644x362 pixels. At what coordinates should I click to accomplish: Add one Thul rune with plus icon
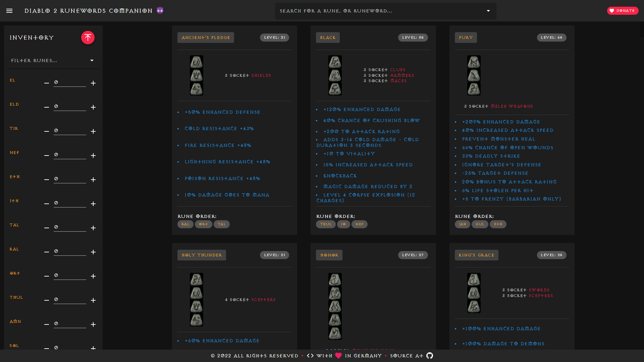coord(93,300)
